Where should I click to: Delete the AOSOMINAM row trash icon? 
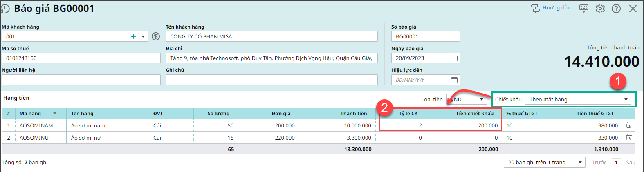pyautogui.click(x=629, y=125)
